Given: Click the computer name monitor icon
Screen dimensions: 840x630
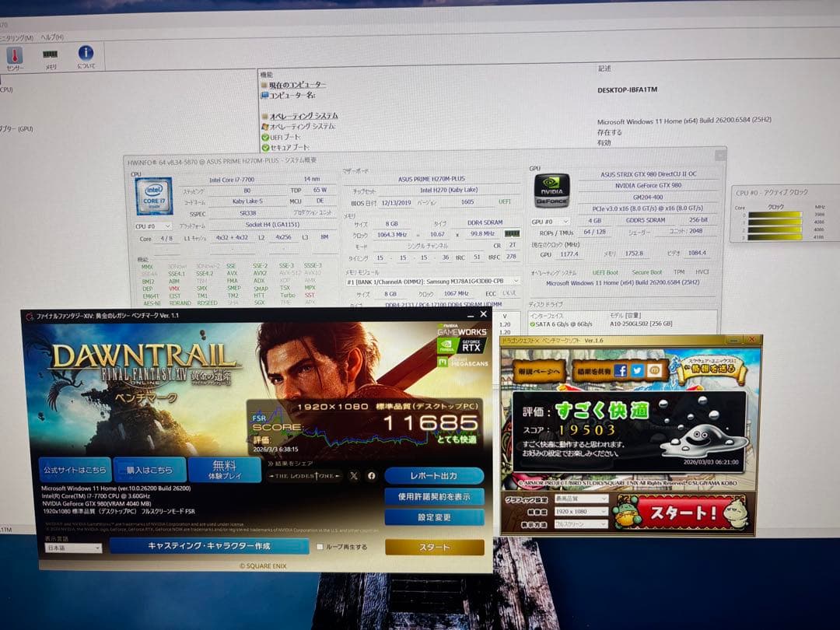Looking at the screenshot, I should coord(264,96).
